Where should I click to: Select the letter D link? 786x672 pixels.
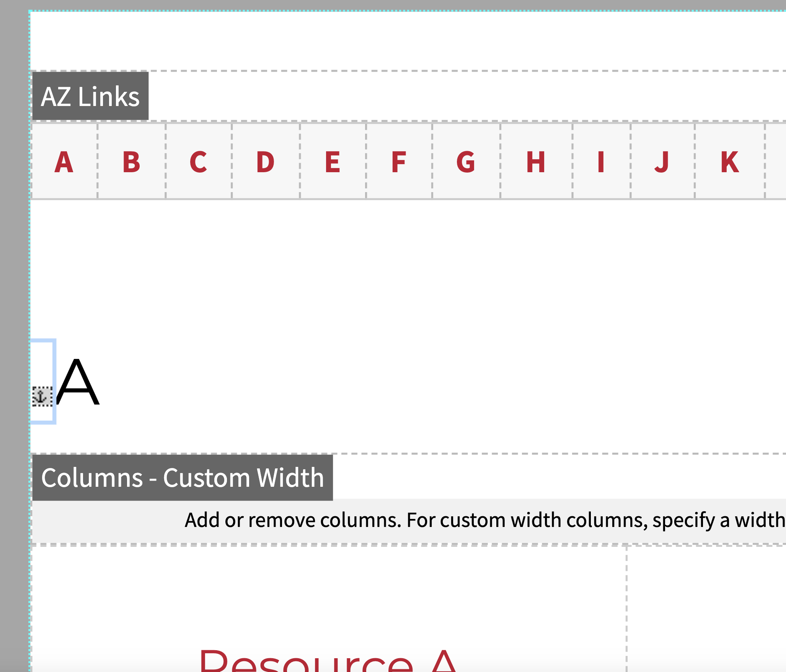click(266, 162)
